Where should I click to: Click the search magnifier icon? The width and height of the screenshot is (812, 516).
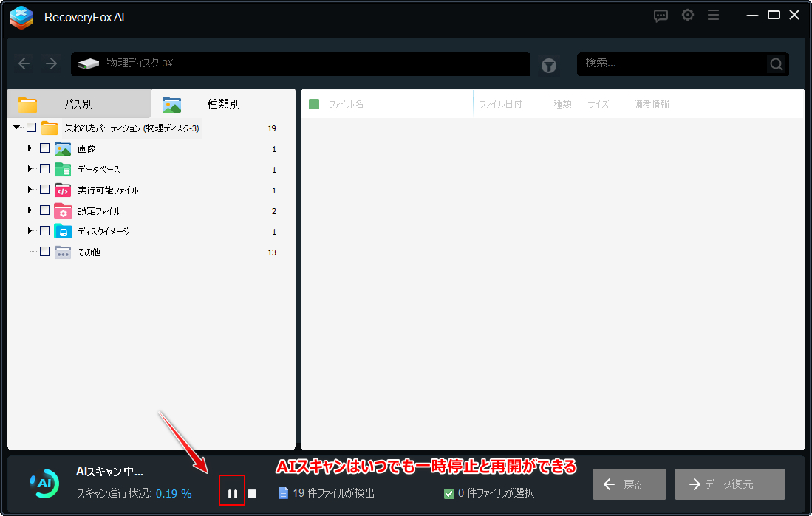tap(776, 63)
